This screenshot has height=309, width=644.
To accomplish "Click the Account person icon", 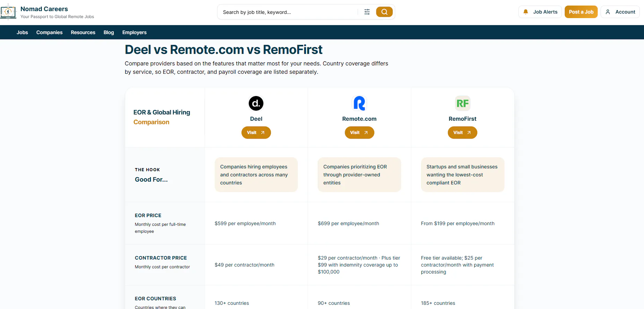I will coord(608,12).
